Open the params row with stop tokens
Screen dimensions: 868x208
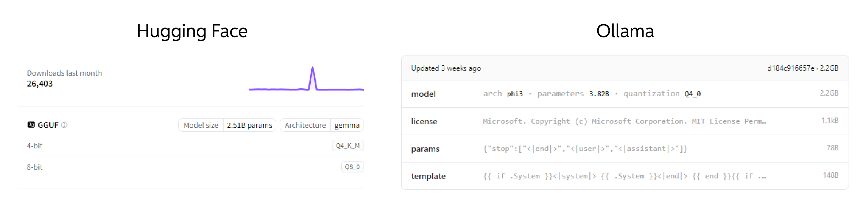(425, 149)
